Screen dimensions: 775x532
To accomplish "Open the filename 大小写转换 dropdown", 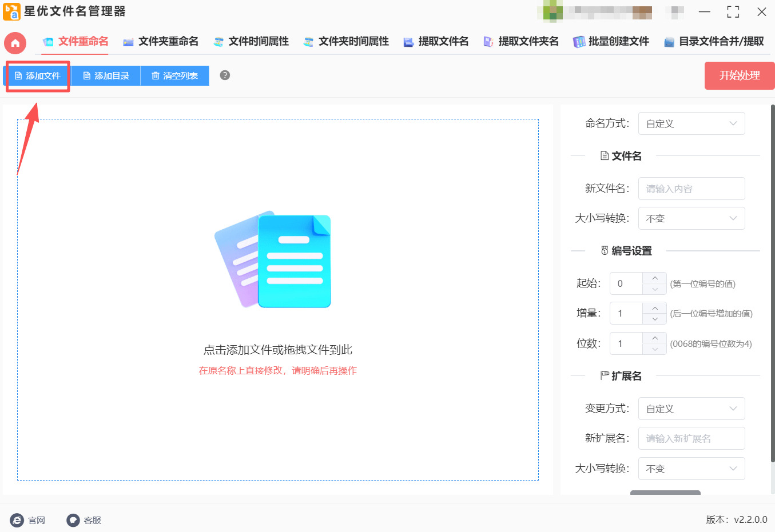I will pos(691,218).
